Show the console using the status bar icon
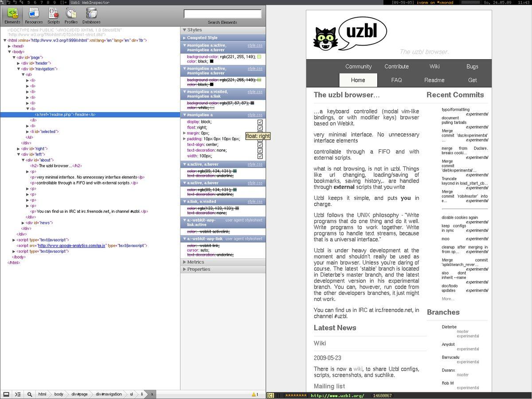This screenshot has height=399, width=532. pyautogui.click(x=18, y=394)
